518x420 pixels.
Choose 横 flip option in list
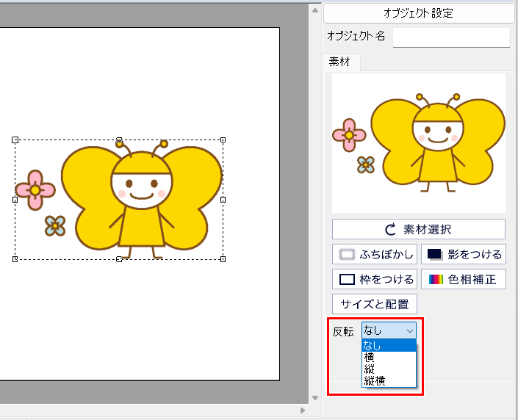(389, 358)
